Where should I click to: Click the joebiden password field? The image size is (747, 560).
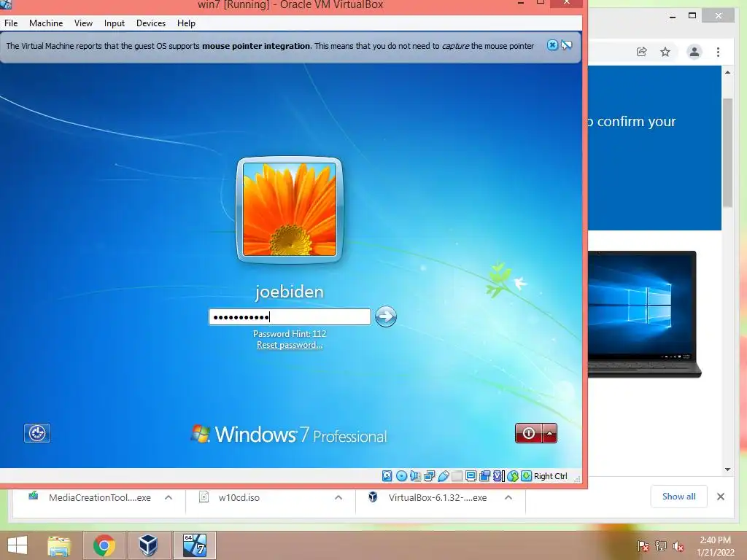coord(290,316)
